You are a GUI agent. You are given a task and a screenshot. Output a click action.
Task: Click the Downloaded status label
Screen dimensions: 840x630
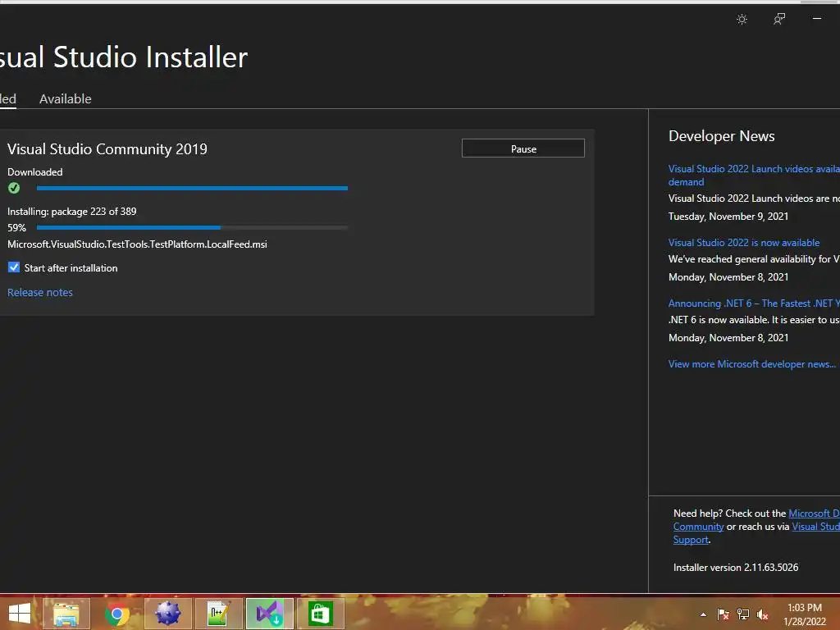pos(34,172)
